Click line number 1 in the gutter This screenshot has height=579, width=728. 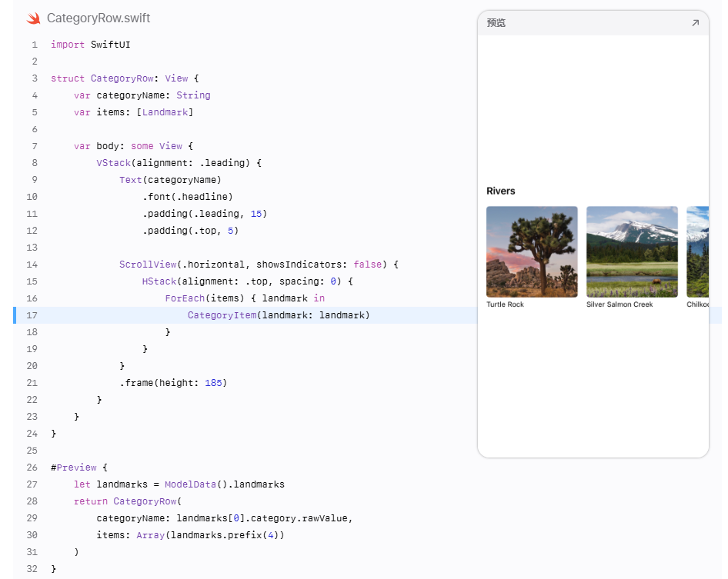(35, 45)
